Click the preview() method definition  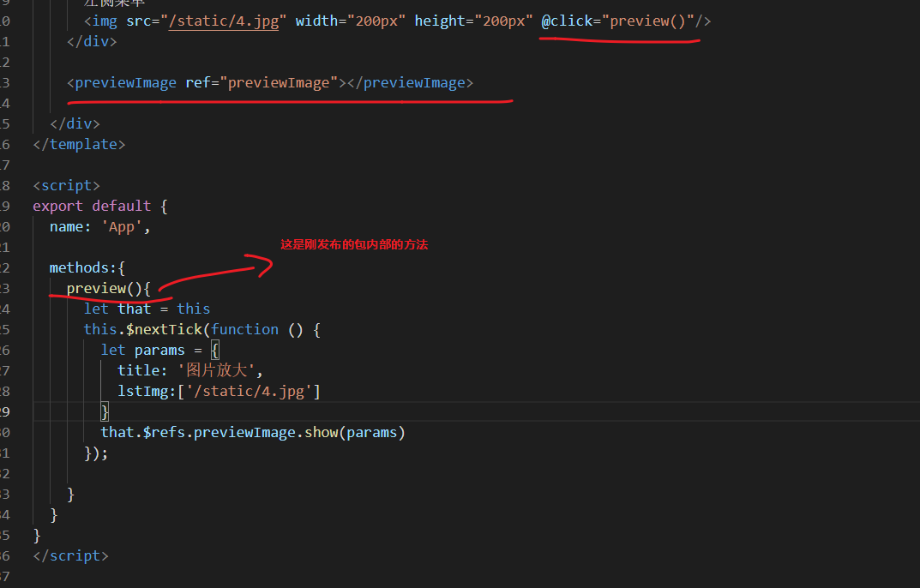[109, 288]
